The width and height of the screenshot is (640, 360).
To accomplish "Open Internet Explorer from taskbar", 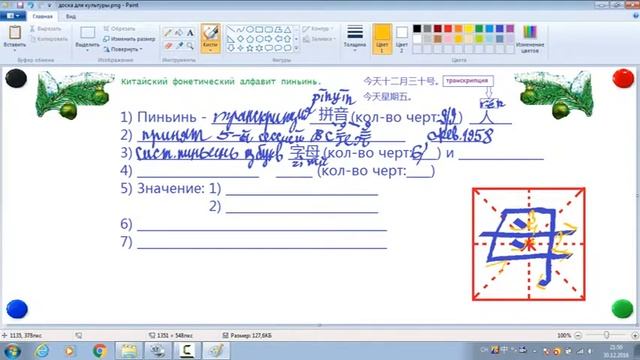I will (42, 351).
